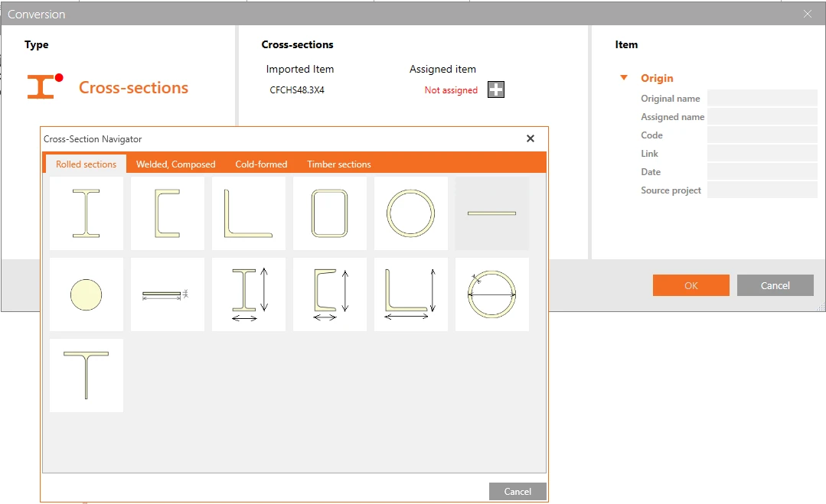This screenshot has width=826, height=504.
Task: Select the T-section shape
Action: tap(87, 375)
